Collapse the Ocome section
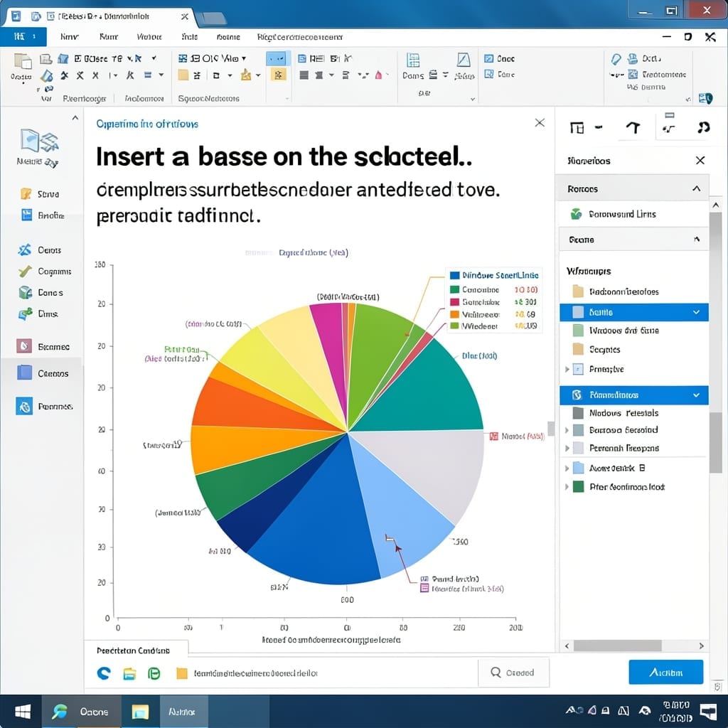 tap(697, 239)
